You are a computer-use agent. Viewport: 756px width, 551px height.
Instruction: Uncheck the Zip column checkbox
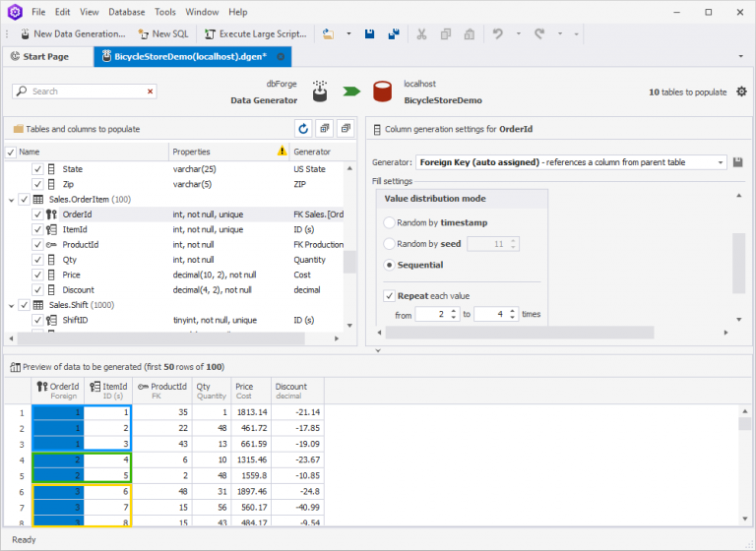37,184
